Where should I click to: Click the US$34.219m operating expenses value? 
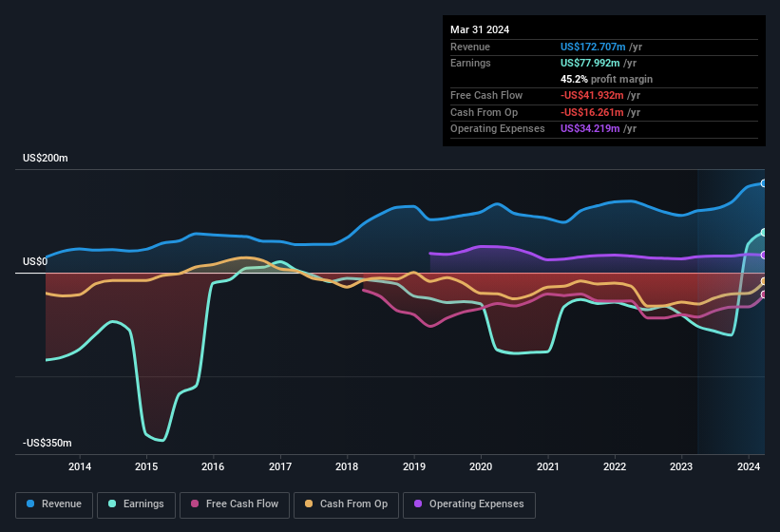590,129
